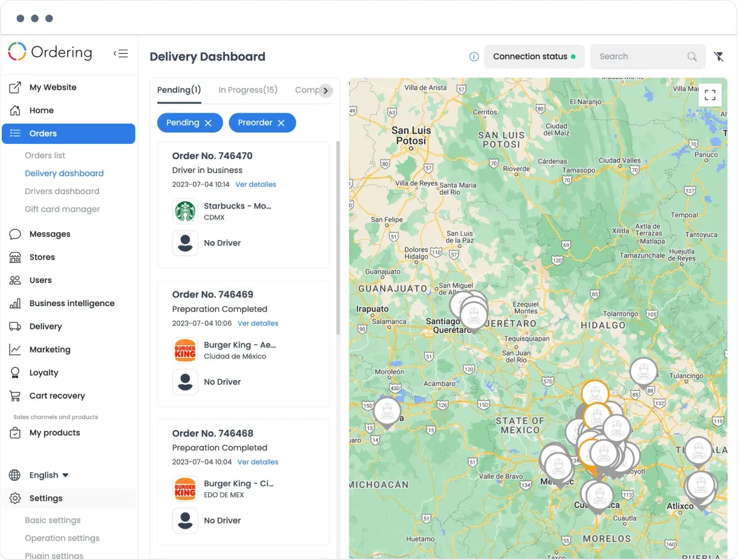This screenshot has height=560, width=738.
Task: Click the Delivery truck icon
Action: coord(15,327)
